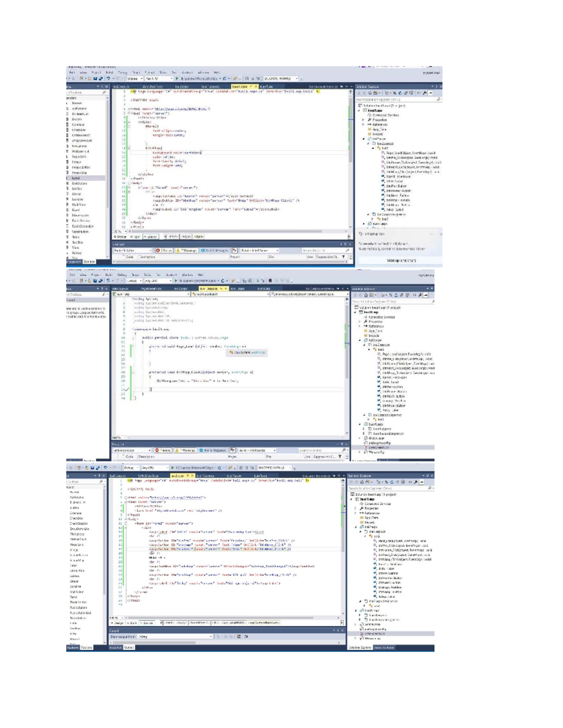Screen dimensions: 563x728
Task: Click Search Toolbox field in middle window
Action: 87,294
